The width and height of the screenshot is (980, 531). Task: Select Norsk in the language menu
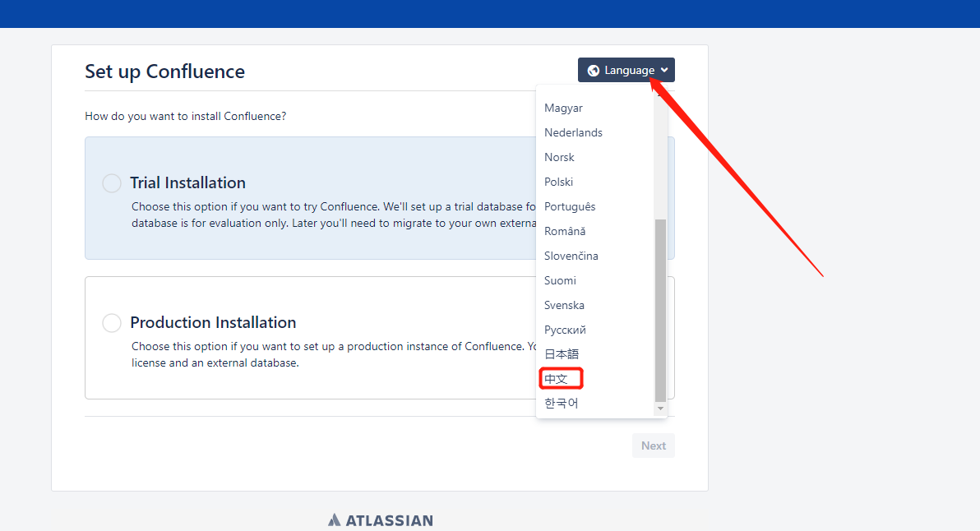tap(559, 158)
